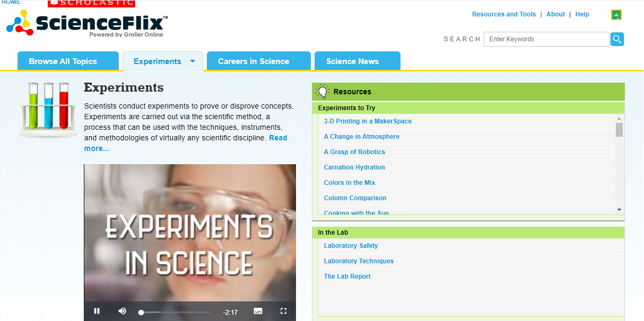
Task: Seek using the video progress bar
Action: tap(175, 312)
